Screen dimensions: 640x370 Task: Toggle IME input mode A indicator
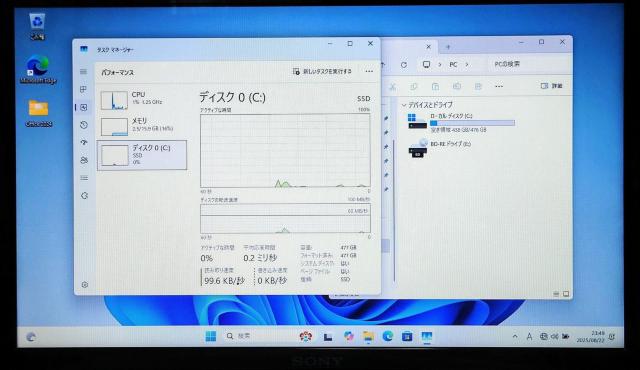coord(529,337)
